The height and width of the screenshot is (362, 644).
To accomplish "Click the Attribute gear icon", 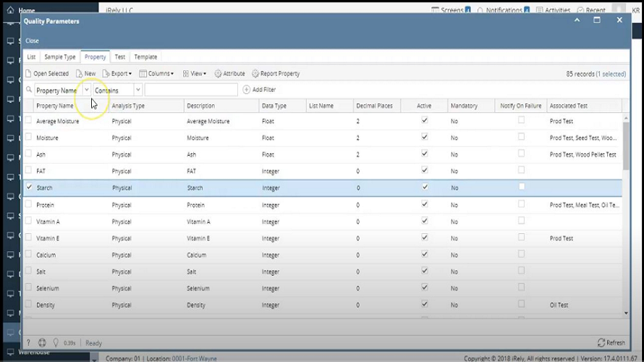I will click(218, 74).
